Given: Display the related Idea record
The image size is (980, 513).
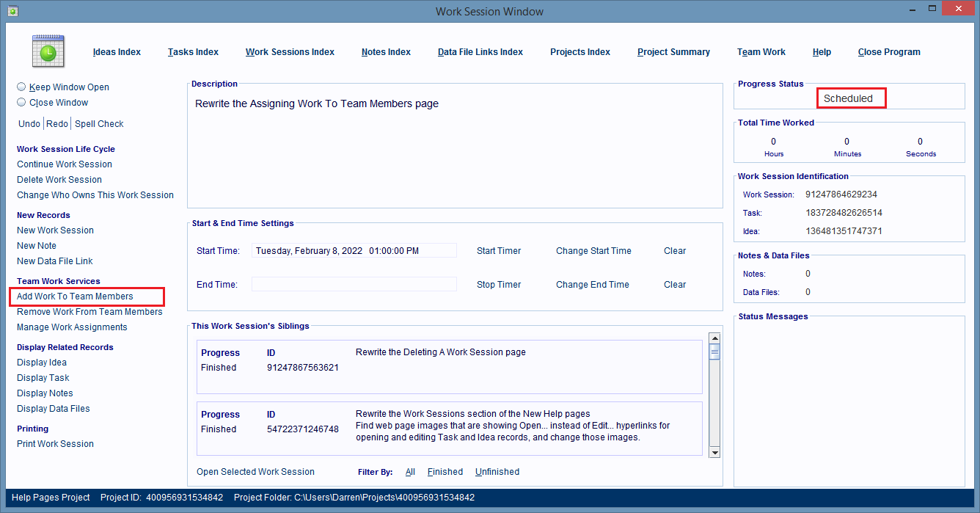Looking at the screenshot, I should [41, 362].
